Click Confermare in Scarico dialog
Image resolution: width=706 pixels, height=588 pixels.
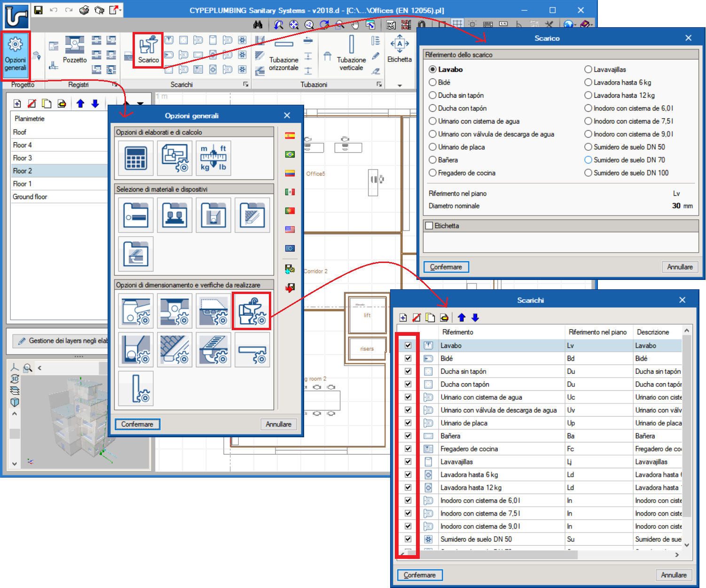[x=446, y=267]
